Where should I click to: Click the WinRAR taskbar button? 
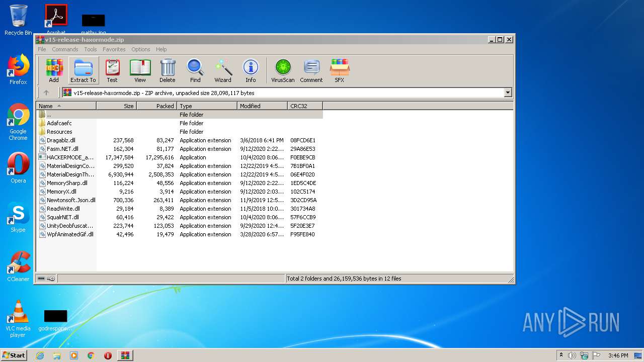point(125,355)
